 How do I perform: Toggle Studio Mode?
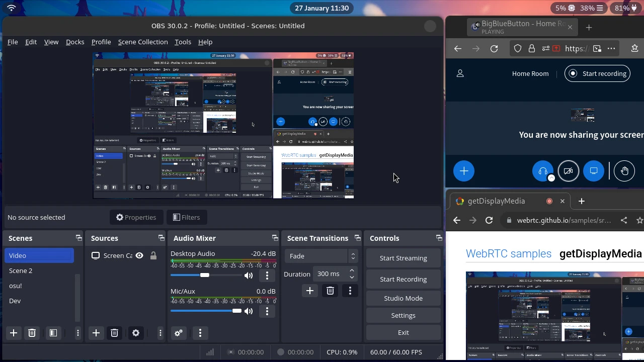[404, 298]
